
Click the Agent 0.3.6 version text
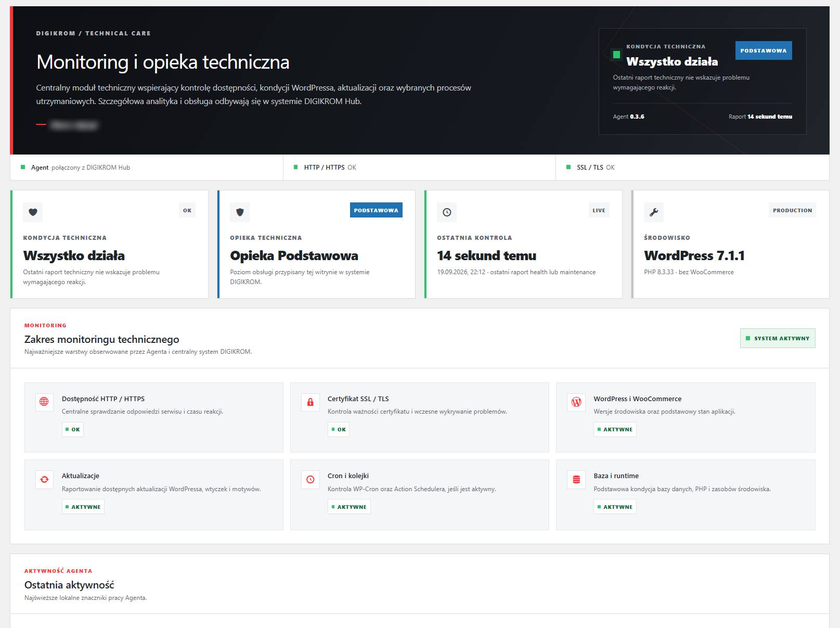[x=628, y=117]
